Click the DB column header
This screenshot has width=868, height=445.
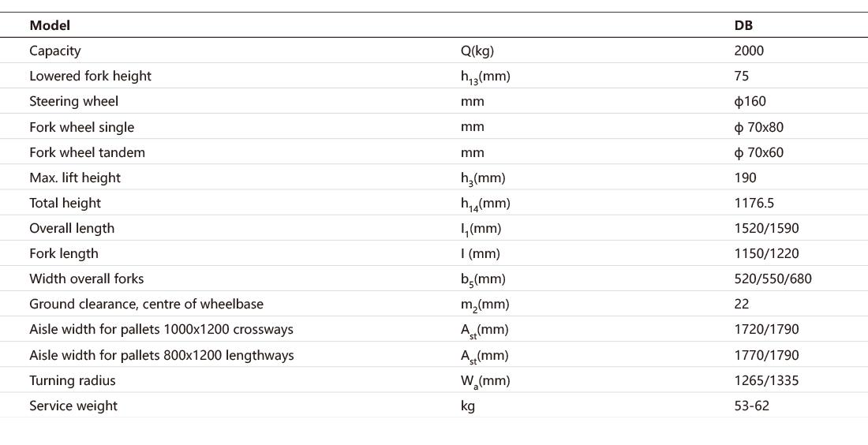(x=743, y=25)
